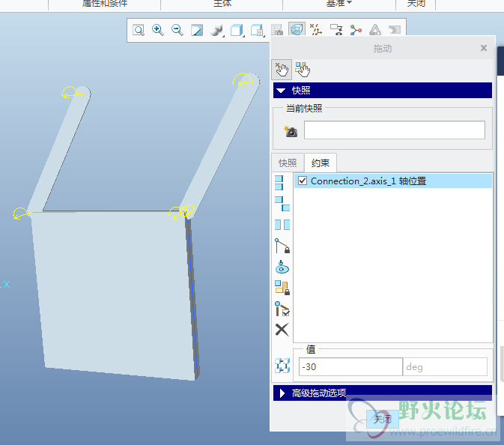Click the value field showing -30
504x445 pixels.
tap(350, 367)
